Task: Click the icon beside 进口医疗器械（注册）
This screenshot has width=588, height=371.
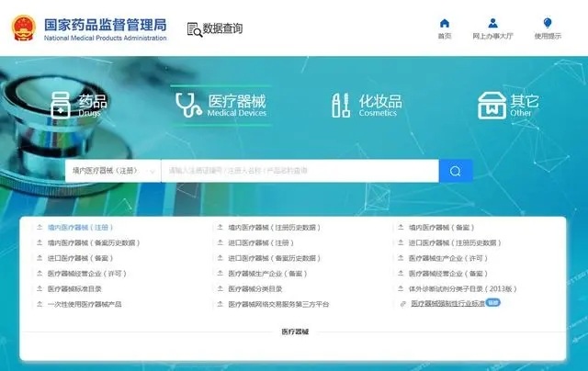Action: [220, 242]
